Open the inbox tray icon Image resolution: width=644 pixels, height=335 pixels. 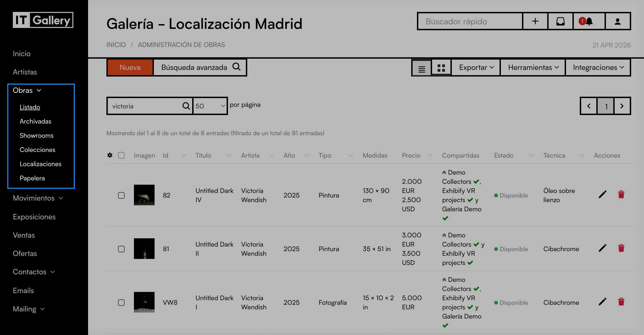tap(560, 21)
